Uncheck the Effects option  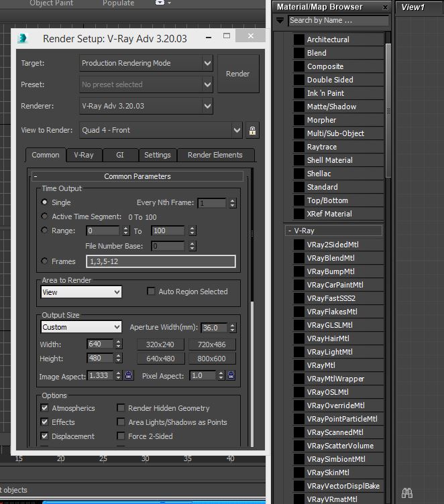pos(45,422)
